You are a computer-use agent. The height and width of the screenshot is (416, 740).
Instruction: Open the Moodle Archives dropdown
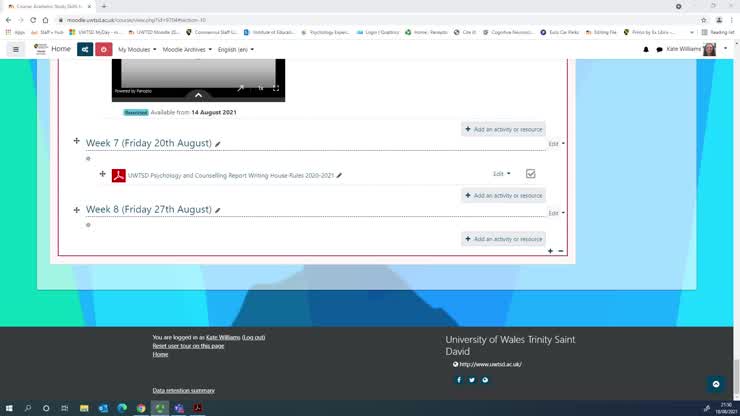[187, 49]
